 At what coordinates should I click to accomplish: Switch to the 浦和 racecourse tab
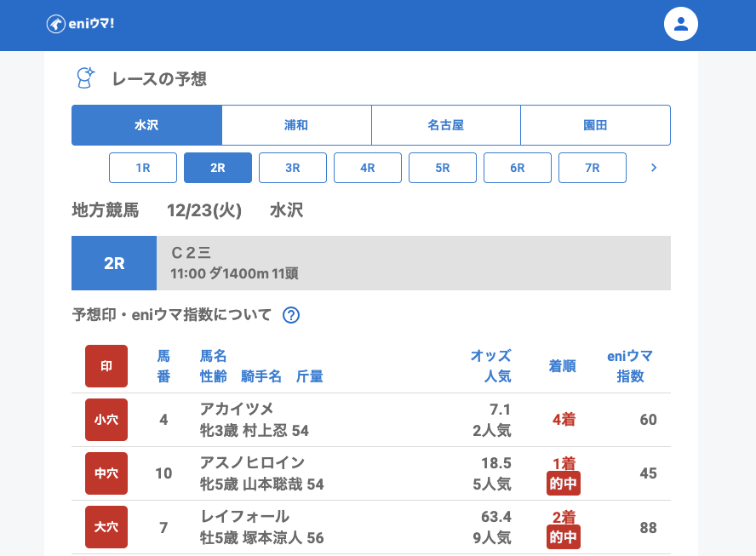coord(296,125)
